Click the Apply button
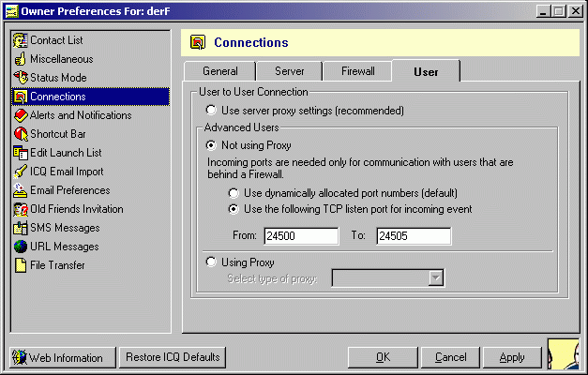Viewport: 588px width, 375px height. (x=512, y=357)
